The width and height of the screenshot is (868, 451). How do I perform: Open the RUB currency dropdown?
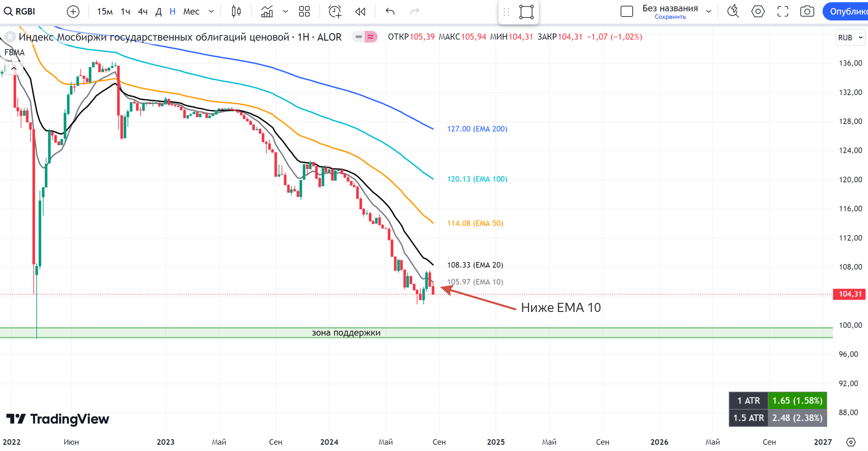coord(850,37)
